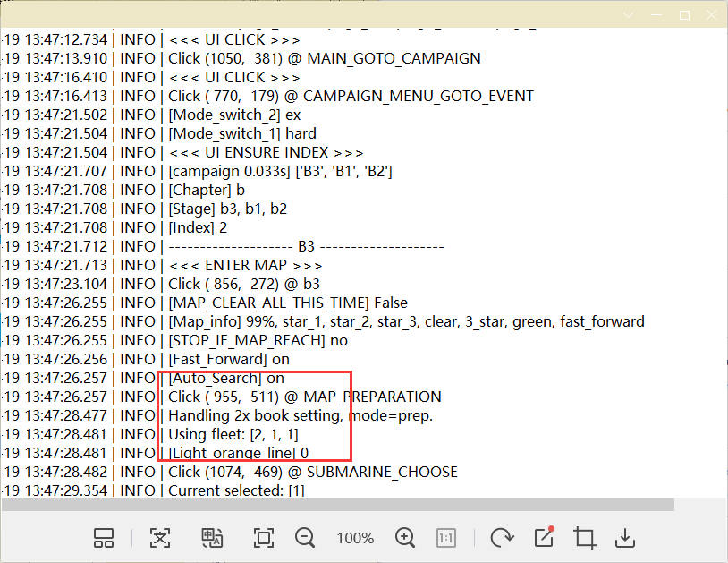Click the '[Mode_switch_2] ex' log line
The width and height of the screenshot is (728, 563).
234,115
